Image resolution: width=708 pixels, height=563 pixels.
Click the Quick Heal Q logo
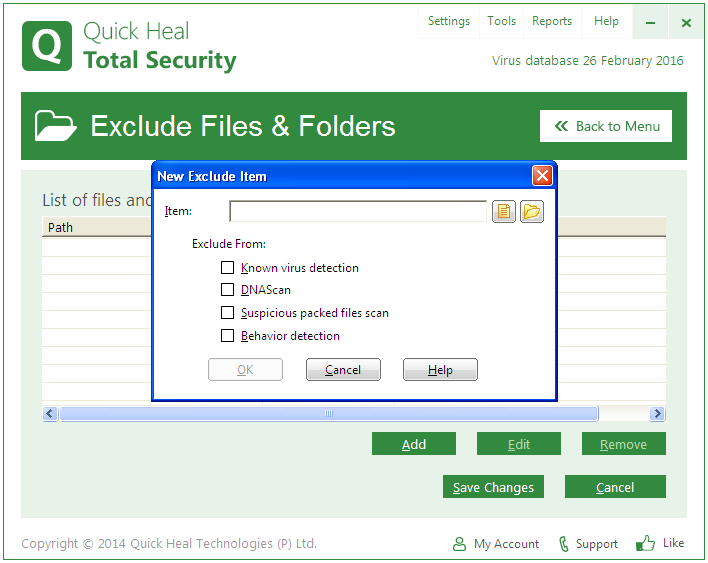click(47, 46)
